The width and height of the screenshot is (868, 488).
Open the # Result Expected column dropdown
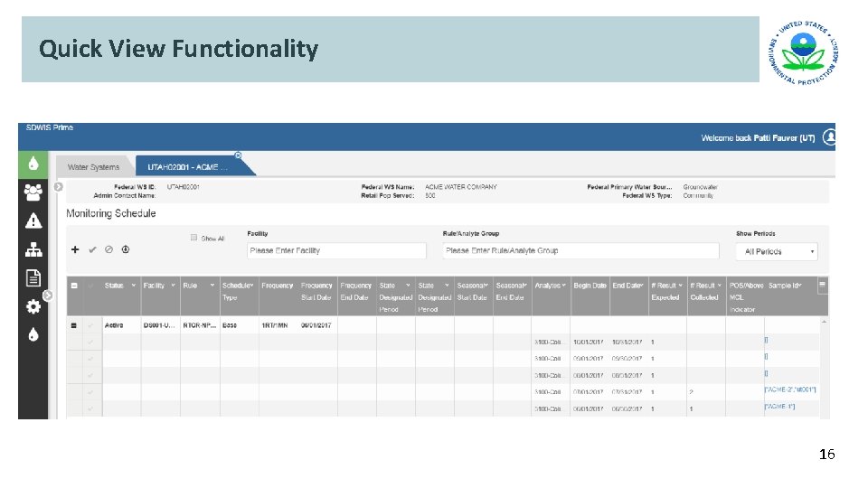[680, 286]
